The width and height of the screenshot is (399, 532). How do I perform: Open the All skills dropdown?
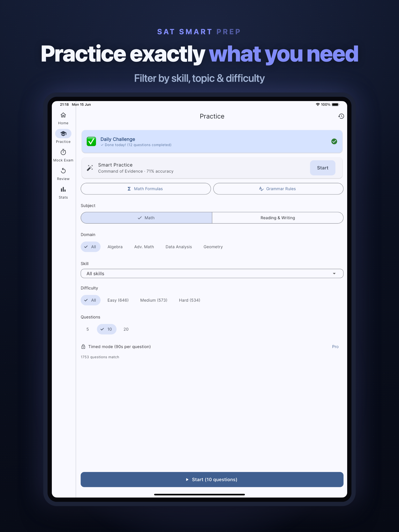212,273
